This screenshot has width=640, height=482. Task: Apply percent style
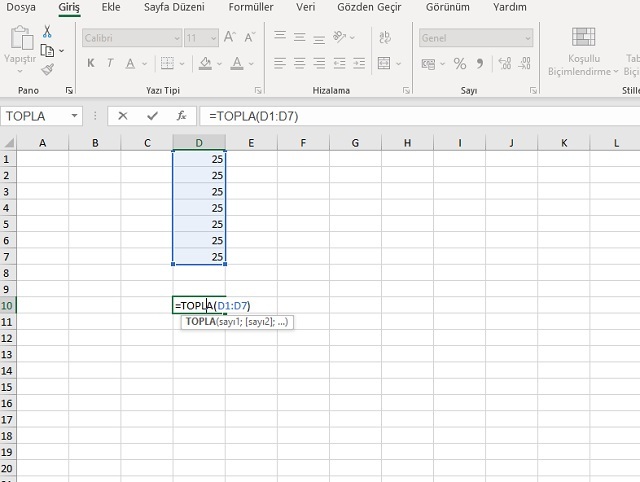coord(460,64)
